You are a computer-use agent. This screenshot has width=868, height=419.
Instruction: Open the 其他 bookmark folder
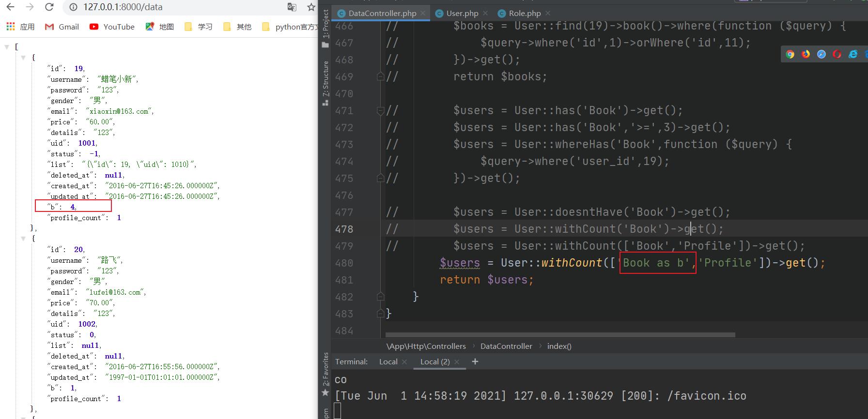237,27
